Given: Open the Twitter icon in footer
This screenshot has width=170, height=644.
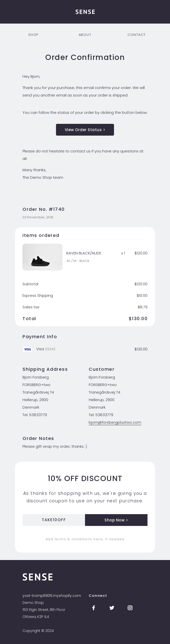Looking at the screenshot, I should (x=112, y=608).
